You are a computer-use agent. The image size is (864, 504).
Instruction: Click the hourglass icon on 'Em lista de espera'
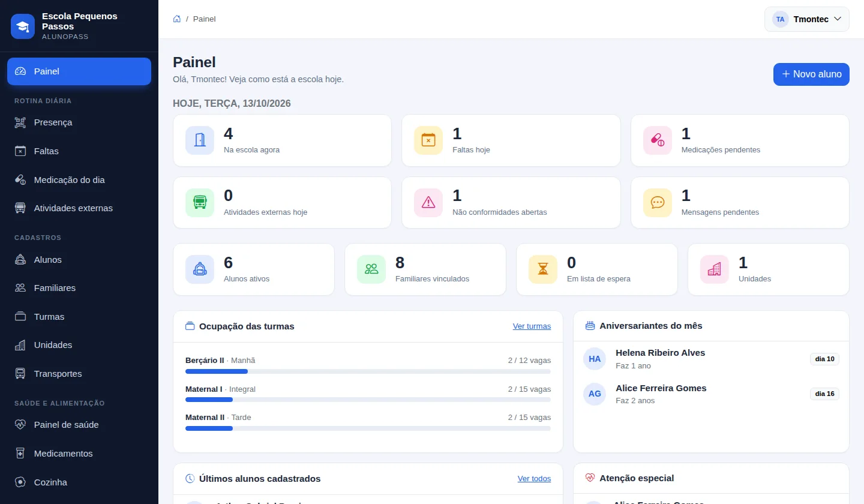pyautogui.click(x=543, y=269)
